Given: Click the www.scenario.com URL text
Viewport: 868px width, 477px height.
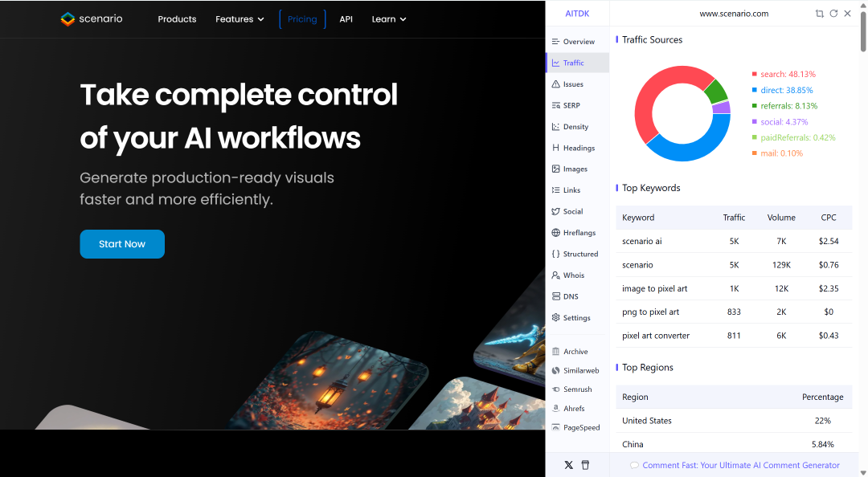Looking at the screenshot, I should tap(734, 14).
